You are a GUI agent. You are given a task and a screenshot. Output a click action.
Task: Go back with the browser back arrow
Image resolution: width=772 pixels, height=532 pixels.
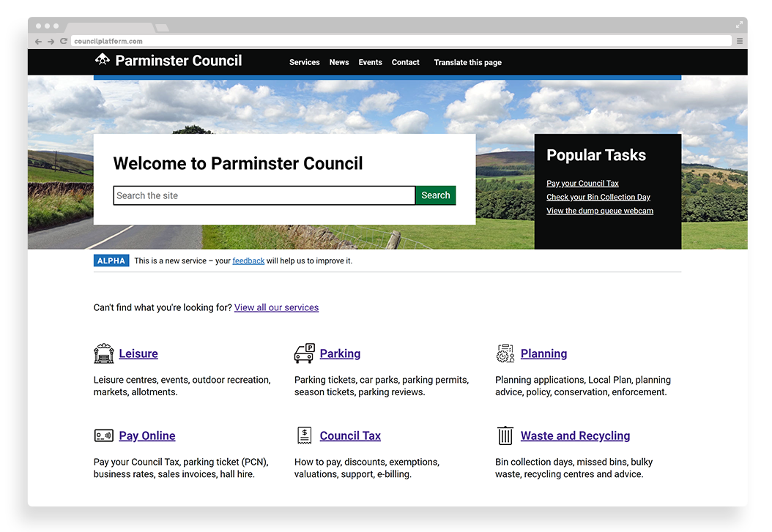[x=38, y=41]
